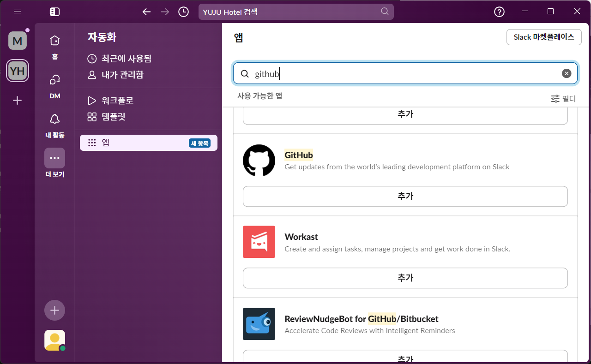Open the GitHub app title
Image resolution: width=591 pixels, height=364 pixels.
(299, 155)
